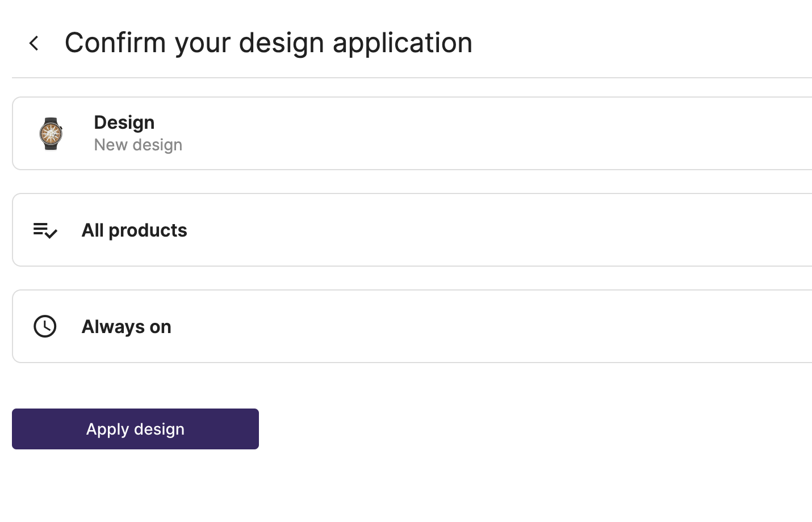The height and width of the screenshot is (522, 812).
Task: Open the Always on schedule label
Action: coord(127,327)
